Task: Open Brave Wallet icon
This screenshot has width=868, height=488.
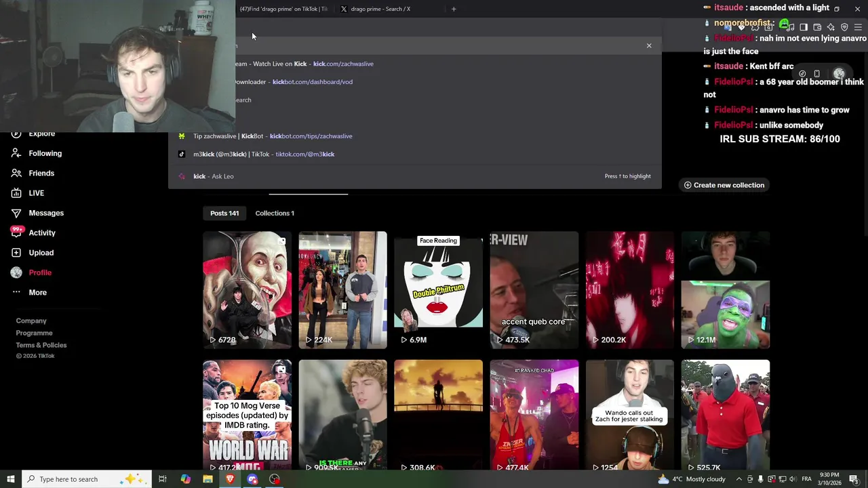Action: coord(817,27)
